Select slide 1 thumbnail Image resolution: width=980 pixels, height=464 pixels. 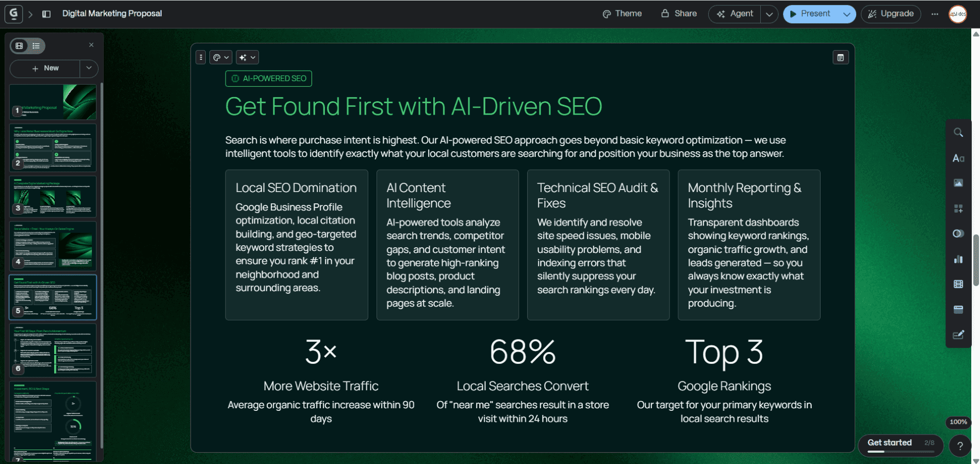tap(53, 102)
